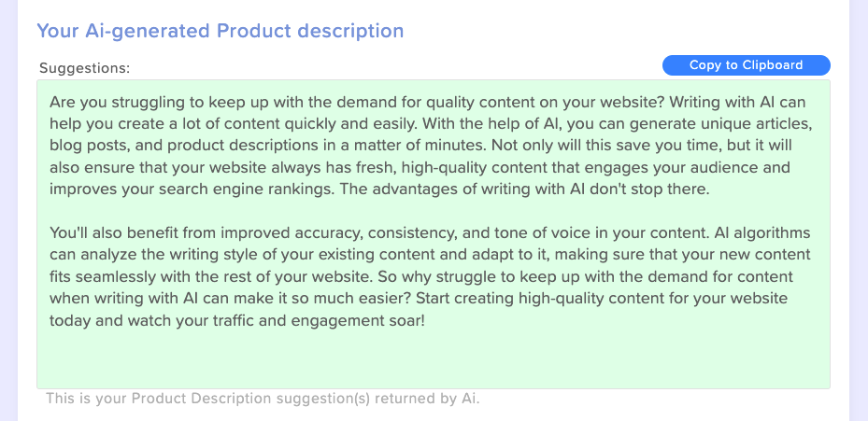
Task: Click the Copy to Clipboard button
Action: pos(747,65)
